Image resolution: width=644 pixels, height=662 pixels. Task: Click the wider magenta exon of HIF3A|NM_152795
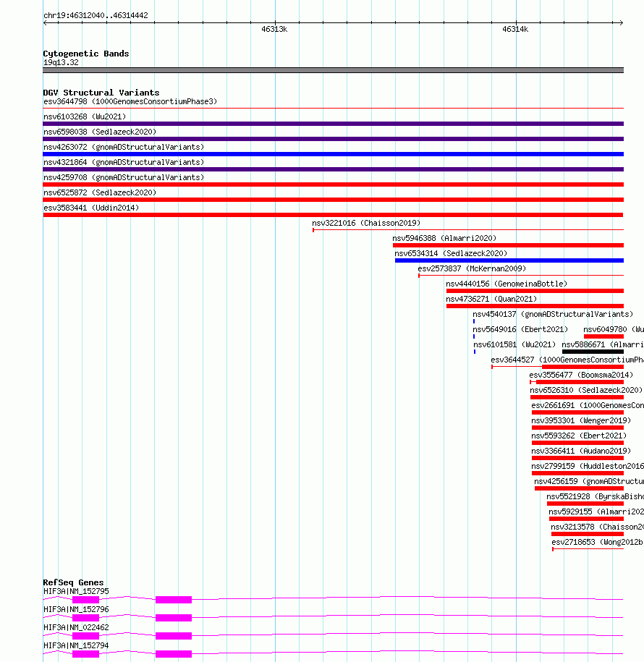[x=174, y=600]
